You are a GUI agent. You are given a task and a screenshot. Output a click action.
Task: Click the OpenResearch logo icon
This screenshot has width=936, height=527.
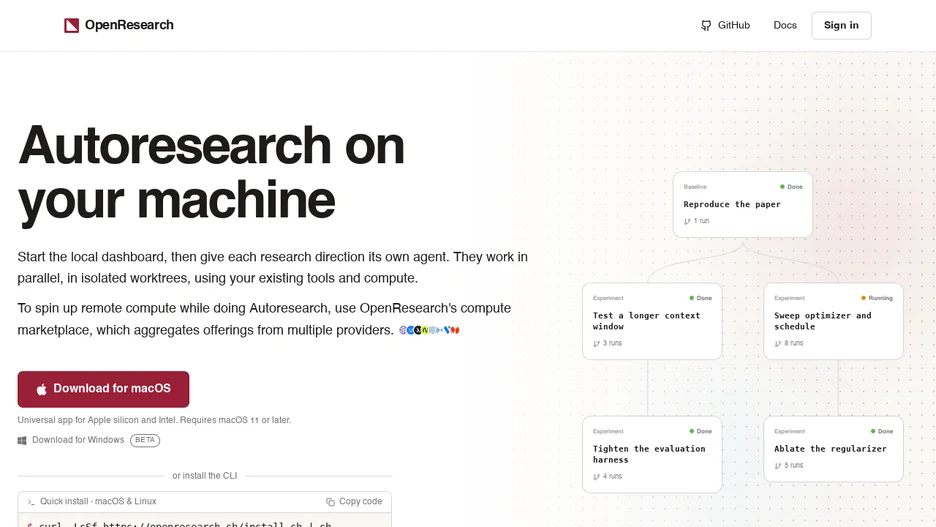point(72,25)
